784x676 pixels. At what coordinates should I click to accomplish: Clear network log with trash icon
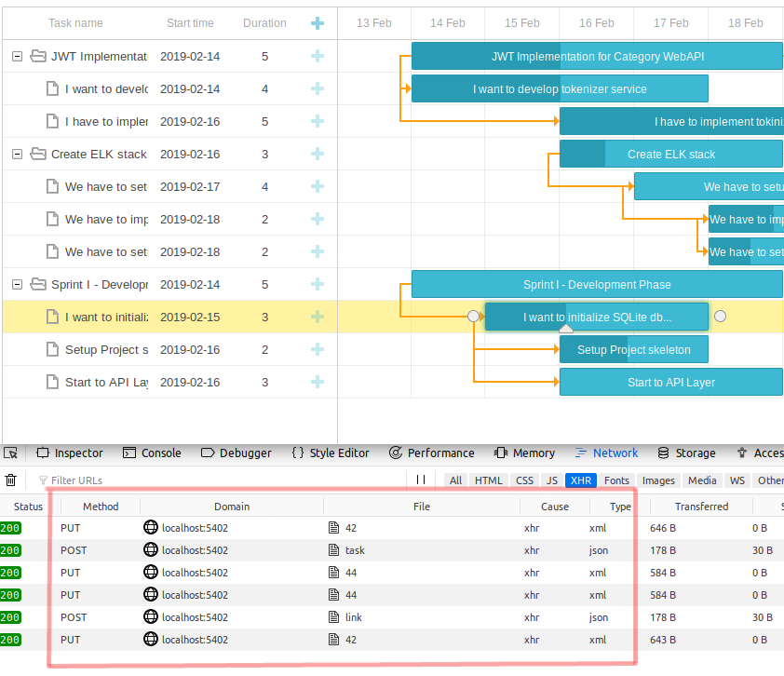click(11, 480)
